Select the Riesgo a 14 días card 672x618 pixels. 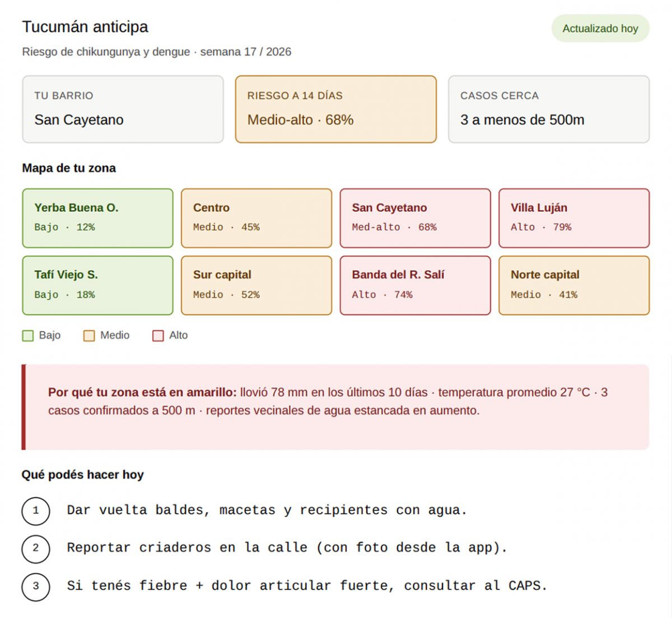pyautogui.click(x=336, y=109)
